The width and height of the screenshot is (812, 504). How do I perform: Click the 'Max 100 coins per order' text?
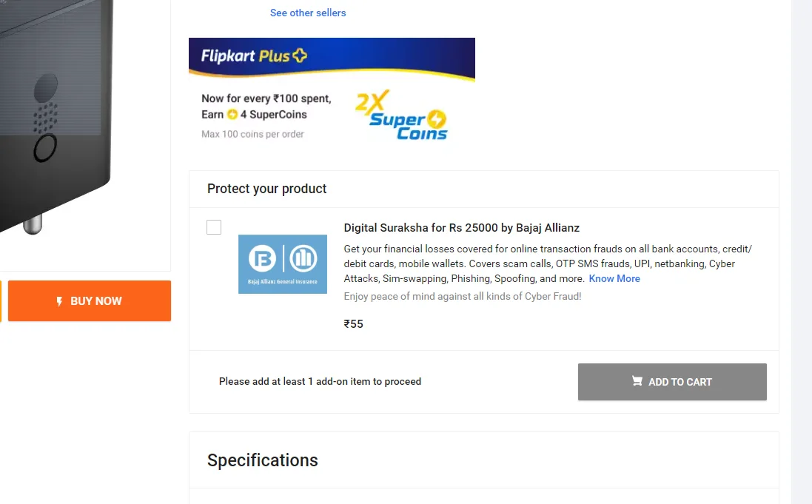(x=252, y=135)
